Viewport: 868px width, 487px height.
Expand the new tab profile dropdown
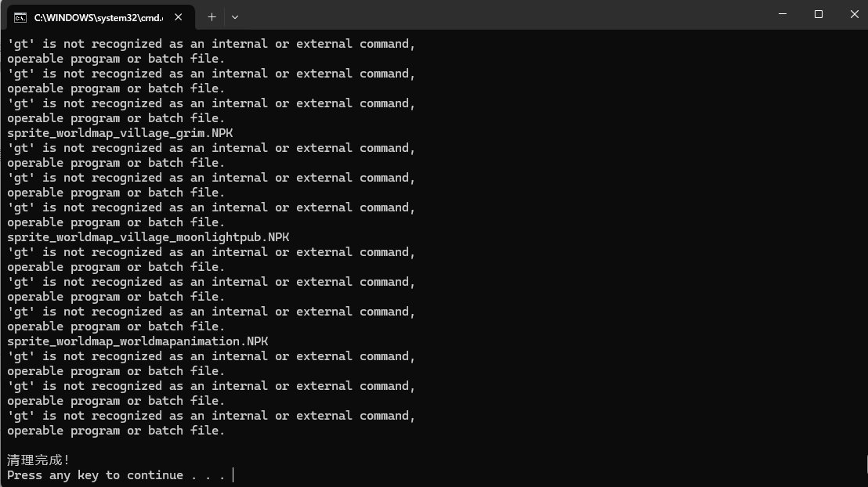235,16
